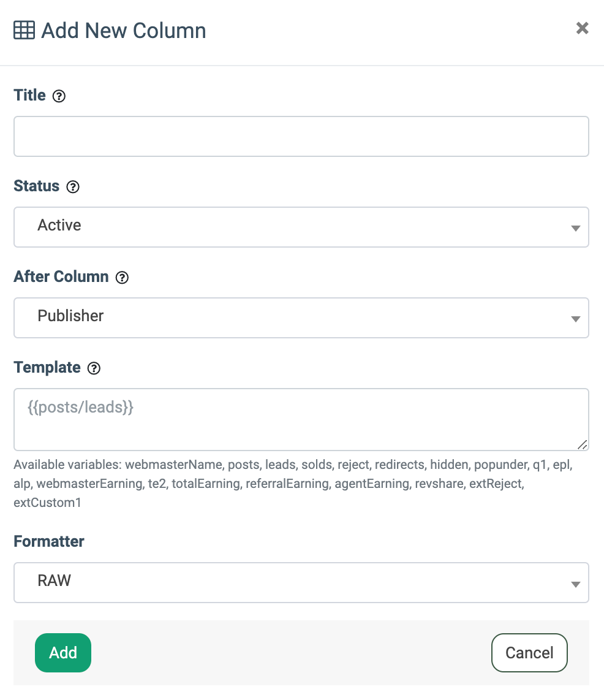The height and width of the screenshot is (700, 604).
Task: Click the table grid icon beside Add New Column
Action: coord(23,29)
